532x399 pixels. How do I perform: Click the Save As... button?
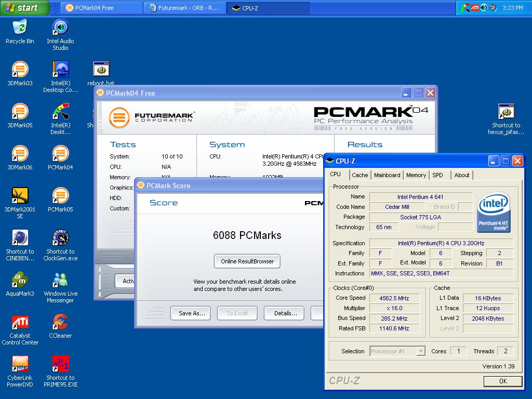click(x=191, y=313)
